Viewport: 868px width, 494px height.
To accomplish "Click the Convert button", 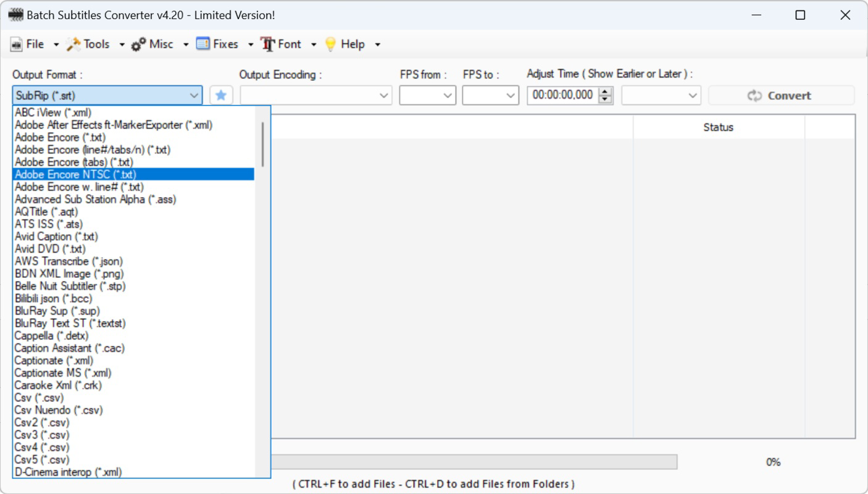I will 781,96.
